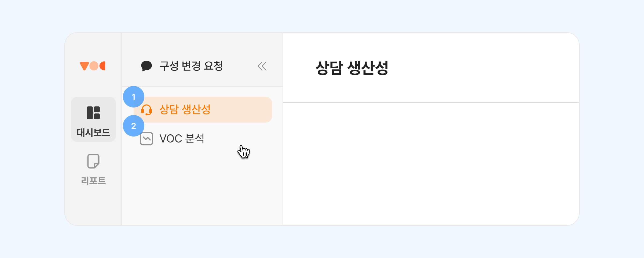Collapse the submenu with the double-chevron
The height and width of the screenshot is (258, 644).
click(x=262, y=66)
